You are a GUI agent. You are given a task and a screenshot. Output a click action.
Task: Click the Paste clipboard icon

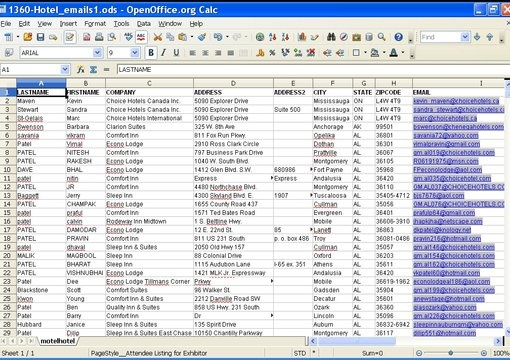point(182,37)
